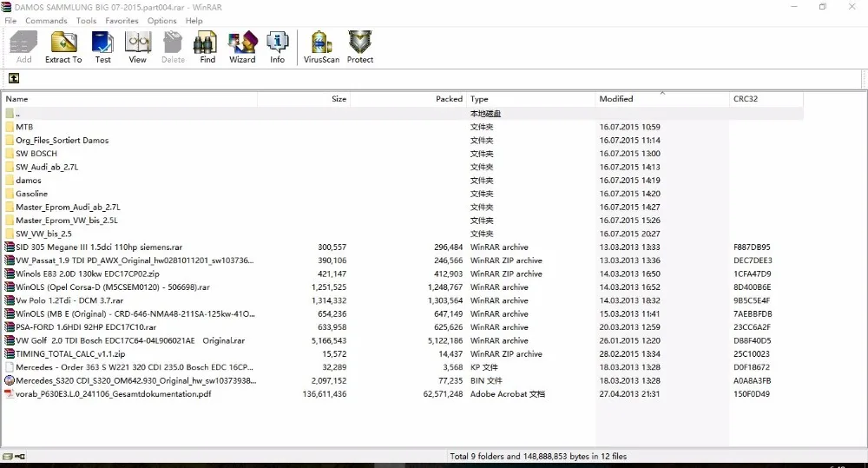Select the parent directory ".." row
Image resolution: width=868 pixels, height=468 pixels.
[x=403, y=114]
